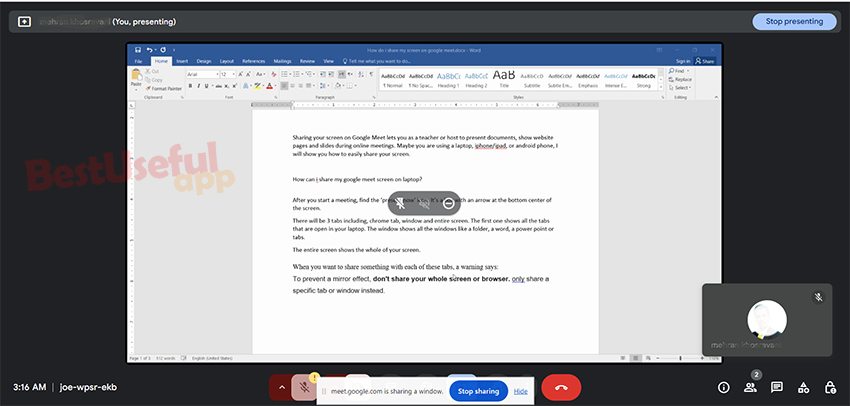The height and width of the screenshot is (406, 850).
Task: Switch to the References ribbon tab
Action: pos(253,61)
